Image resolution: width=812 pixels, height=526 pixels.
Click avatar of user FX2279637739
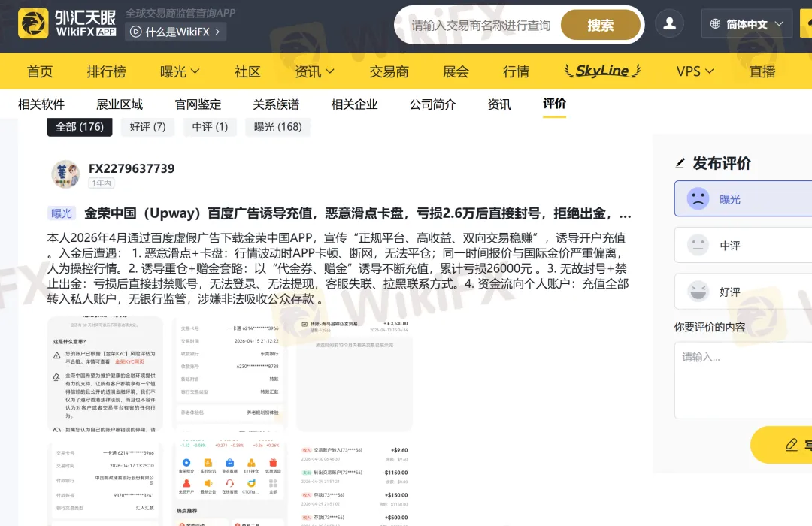[65, 174]
